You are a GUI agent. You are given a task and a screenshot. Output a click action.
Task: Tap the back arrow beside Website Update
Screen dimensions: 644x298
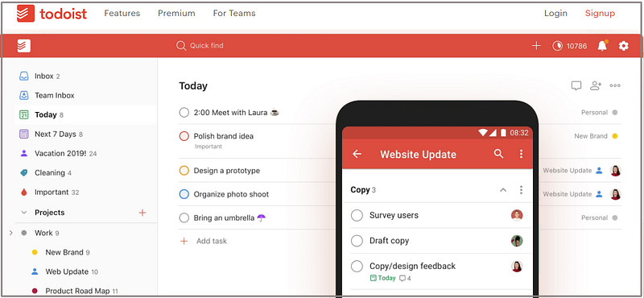(357, 154)
